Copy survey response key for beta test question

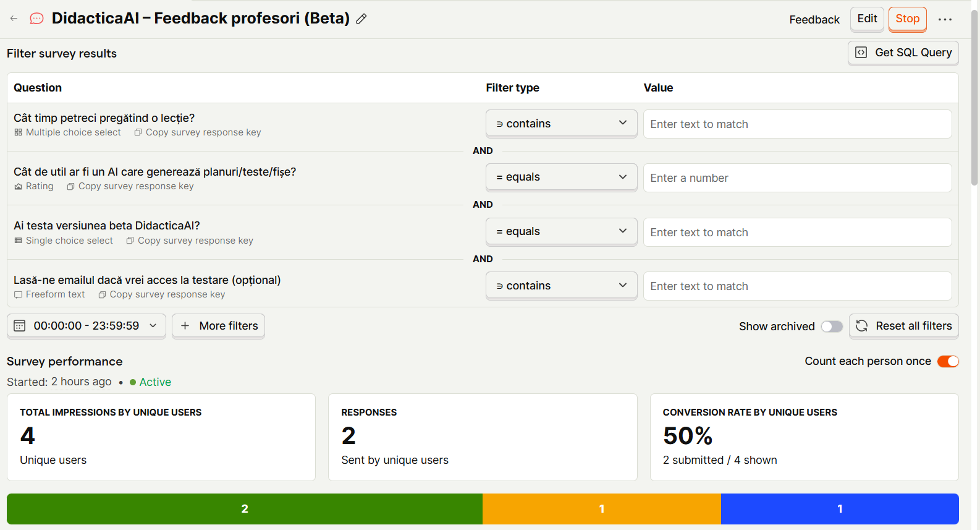pyautogui.click(x=190, y=241)
